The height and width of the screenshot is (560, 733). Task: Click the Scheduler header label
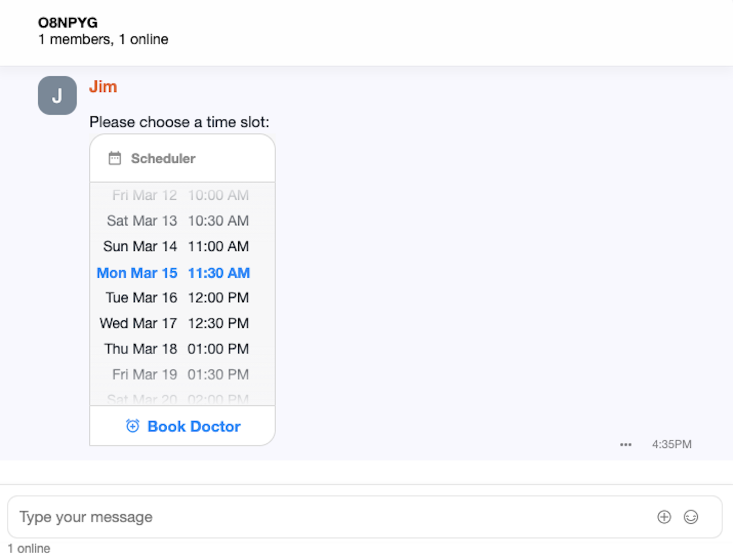point(163,158)
